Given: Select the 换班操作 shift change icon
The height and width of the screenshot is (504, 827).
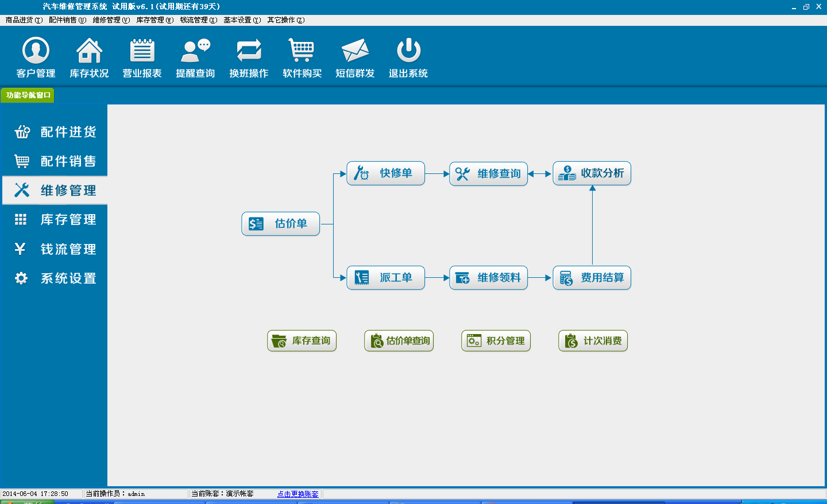Looking at the screenshot, I should (x=249, y=51).
